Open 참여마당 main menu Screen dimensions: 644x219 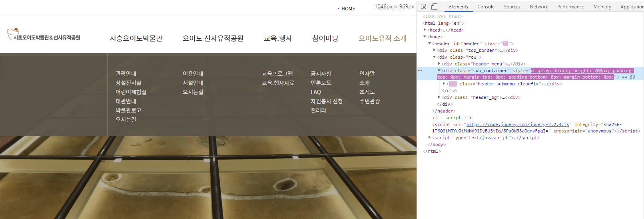(325, 38)
